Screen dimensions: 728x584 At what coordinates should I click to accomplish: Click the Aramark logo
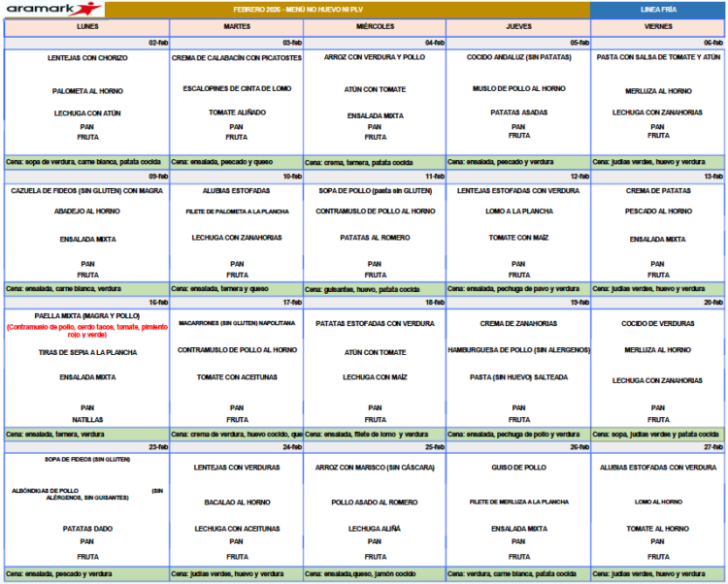coord(50,9)
